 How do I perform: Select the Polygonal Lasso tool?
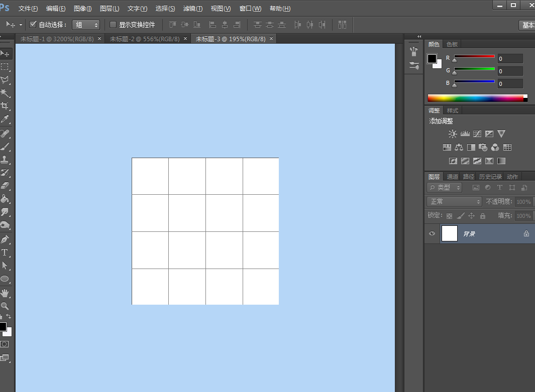point(5,80)
